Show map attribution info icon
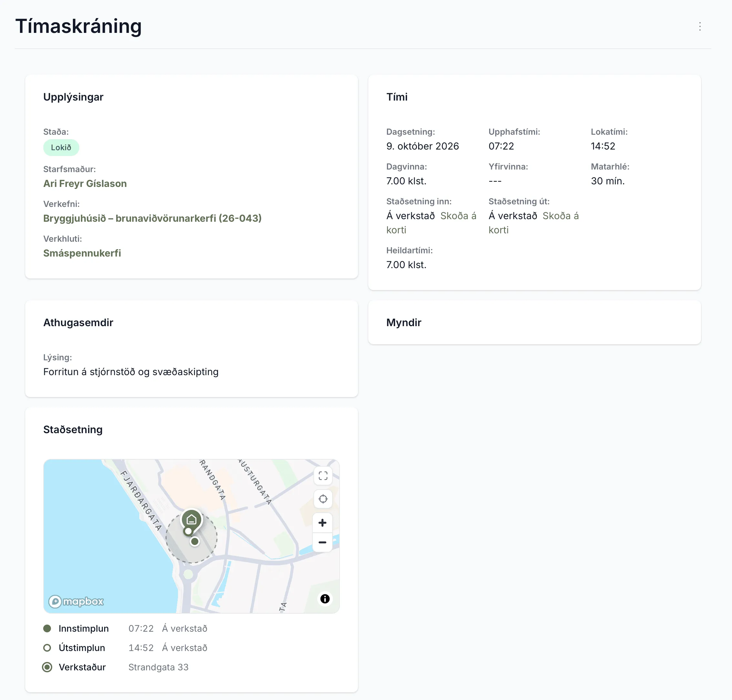 click(325, 599)
